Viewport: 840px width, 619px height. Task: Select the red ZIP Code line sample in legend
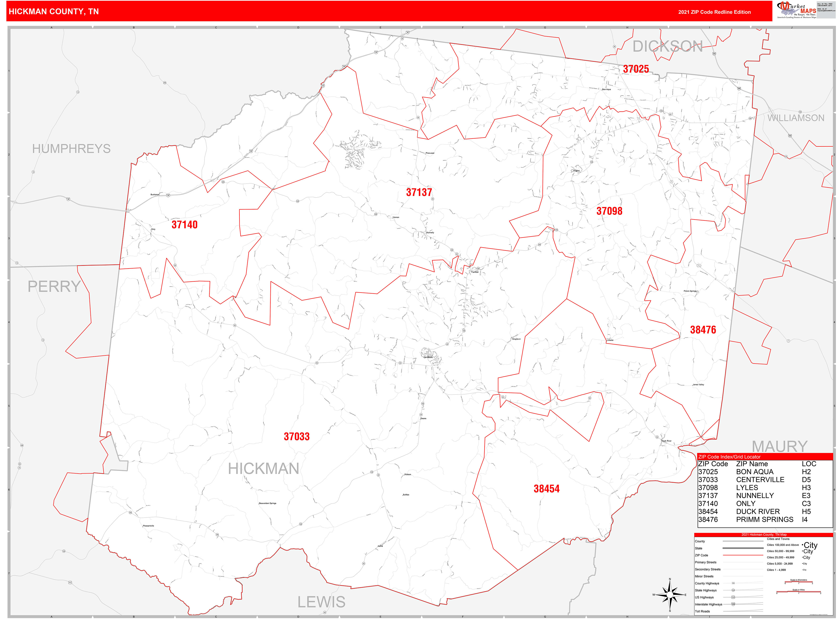click(743, 555)
